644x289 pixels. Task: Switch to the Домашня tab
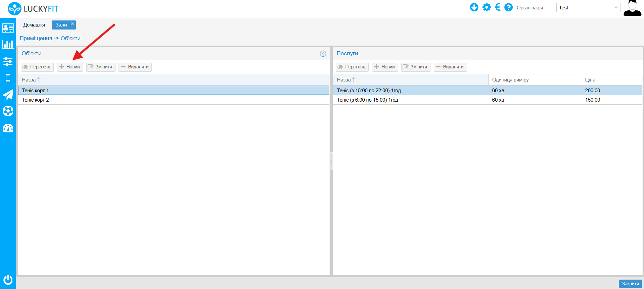point(34,25)
